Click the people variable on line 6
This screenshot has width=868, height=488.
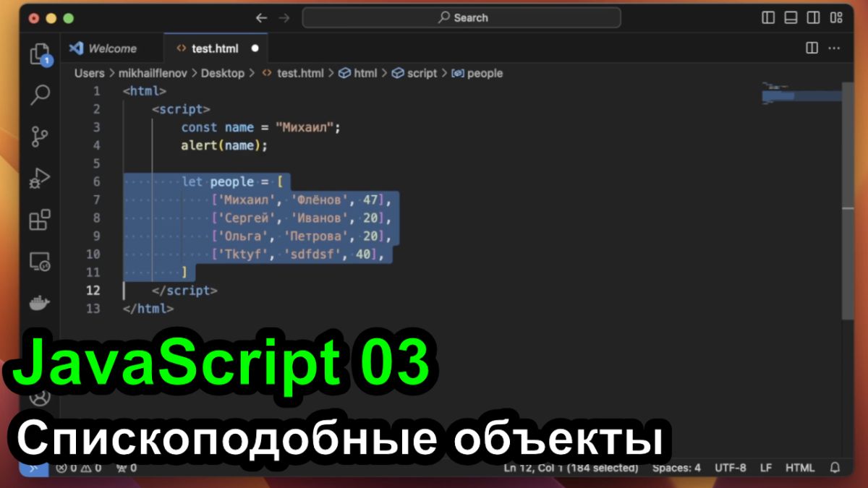[232, 181]
